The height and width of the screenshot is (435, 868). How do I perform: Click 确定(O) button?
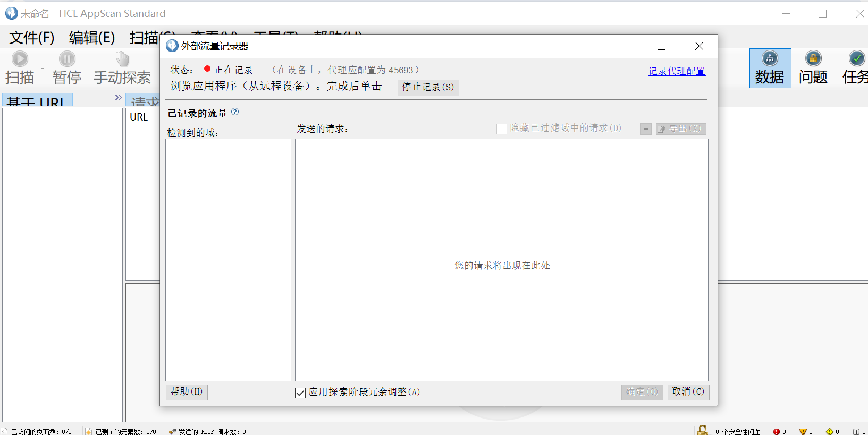642,392
